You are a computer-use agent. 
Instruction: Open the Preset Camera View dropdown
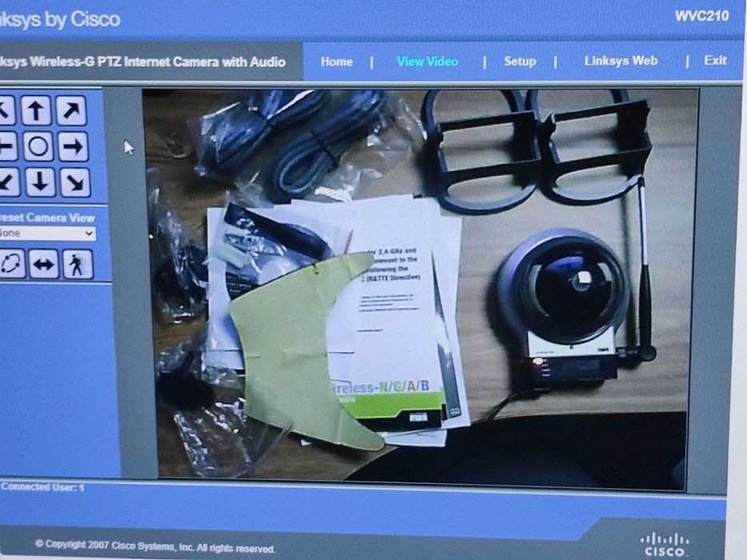[x=48, y=234]
